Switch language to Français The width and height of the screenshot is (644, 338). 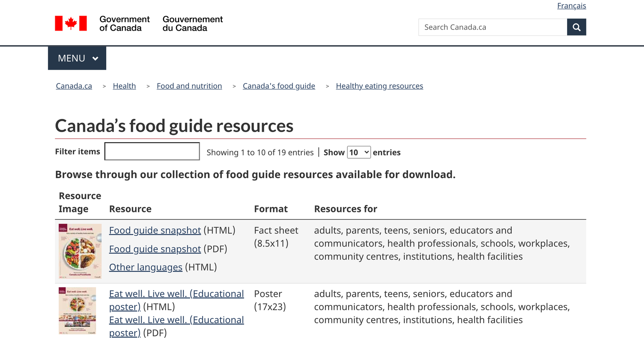[571, 6]
